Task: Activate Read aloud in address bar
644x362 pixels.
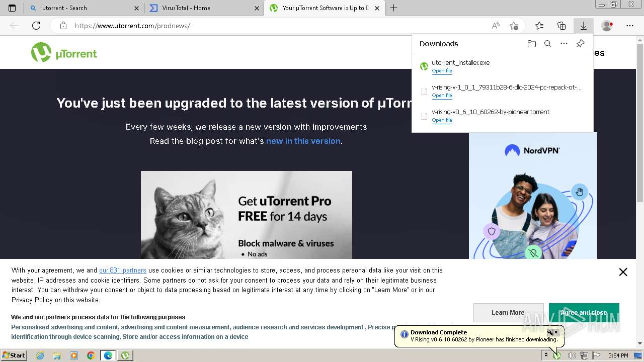Action: point(496,26)
